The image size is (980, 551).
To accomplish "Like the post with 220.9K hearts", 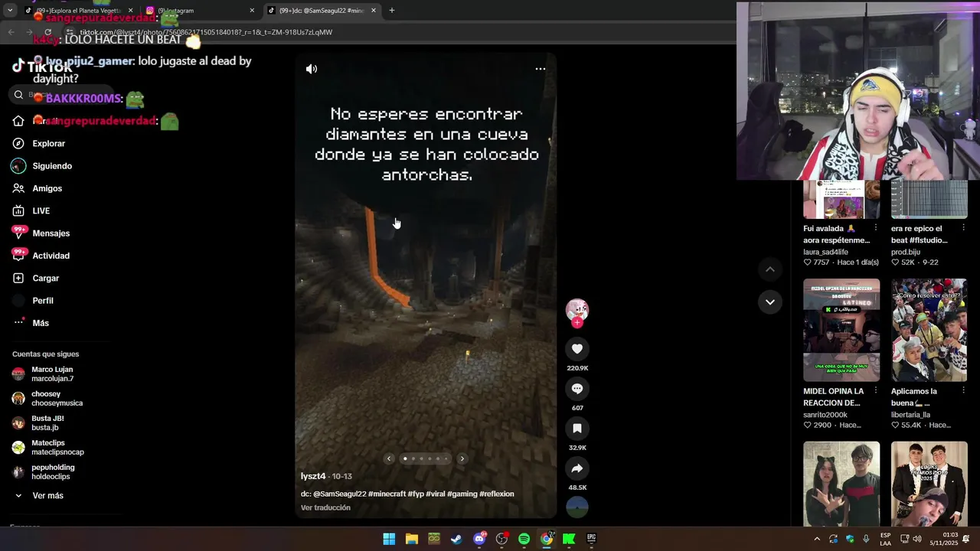I will 577,349.
